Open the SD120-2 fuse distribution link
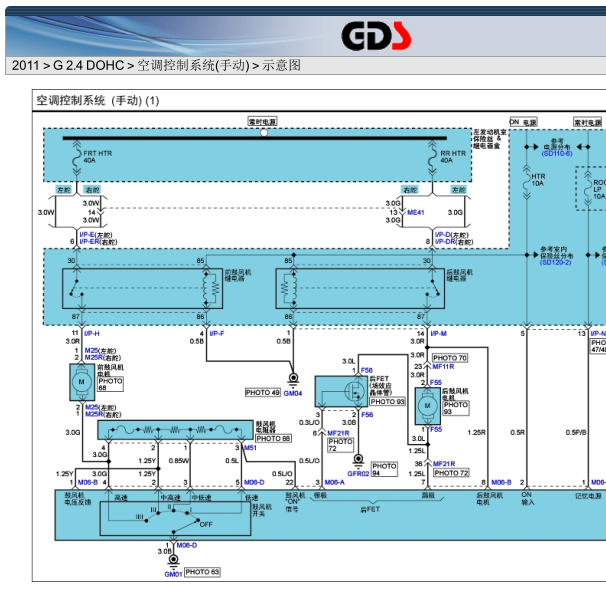 pyautogui.click(x=555, y=262)
